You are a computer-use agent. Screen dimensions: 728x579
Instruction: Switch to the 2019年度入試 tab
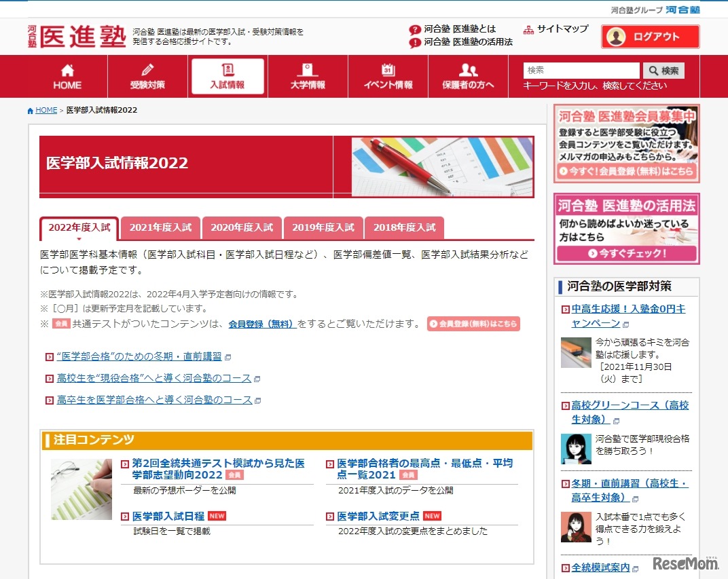[x=323, y=228]
